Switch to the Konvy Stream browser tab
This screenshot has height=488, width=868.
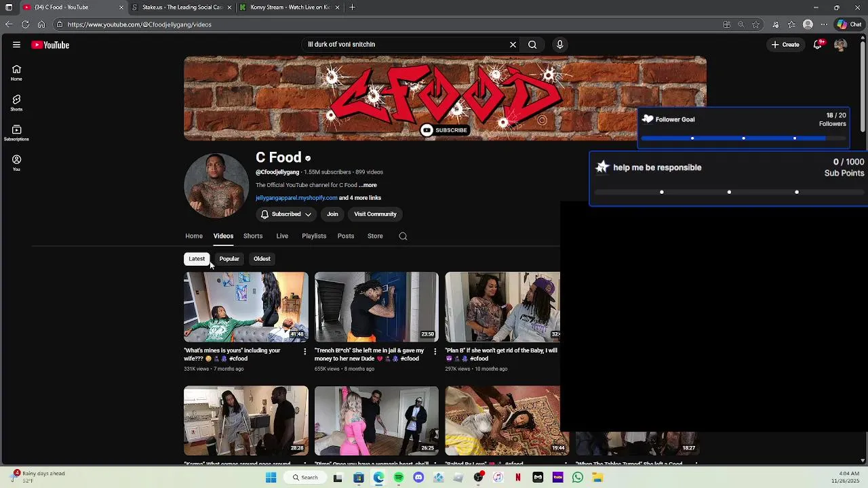(x=290, y=7)
